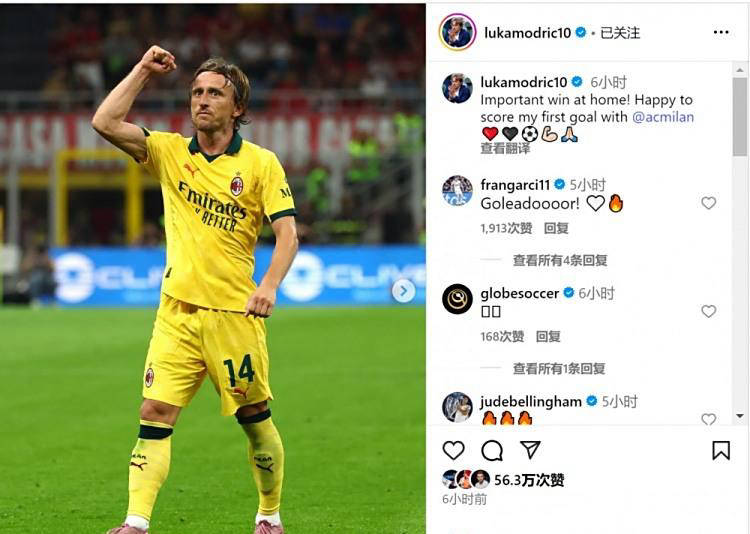The width and height of the screenshot is (750, 534).
Task: View the list of 56.3万 likes
Action: click(529, 479)
